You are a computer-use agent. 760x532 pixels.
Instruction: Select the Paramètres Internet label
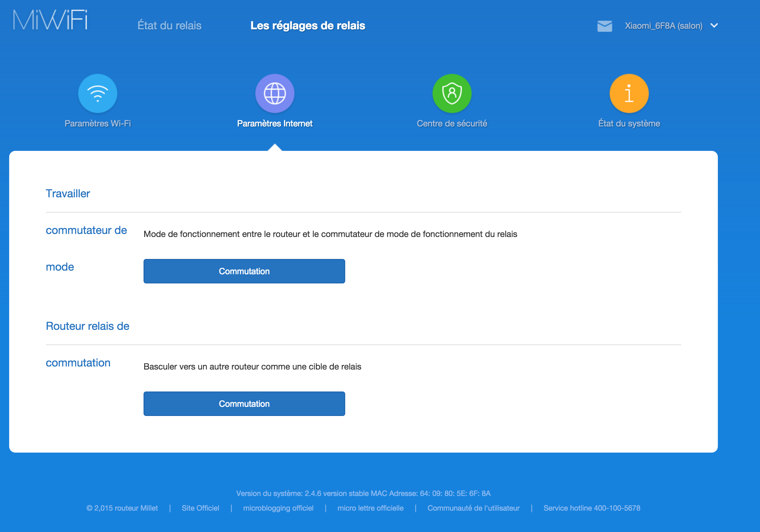[275, 123]
